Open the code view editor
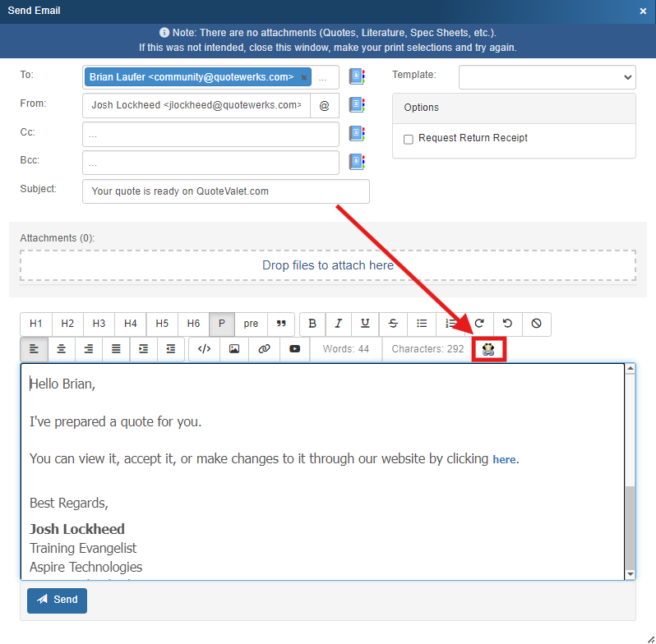This screenshot has height=644, width=656. pyautogui.click(x=204, y=349)
